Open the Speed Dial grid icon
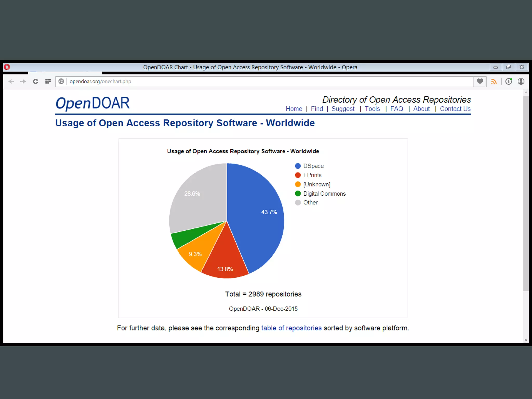Viewport: 532px width, 399px height. [48, 82]
